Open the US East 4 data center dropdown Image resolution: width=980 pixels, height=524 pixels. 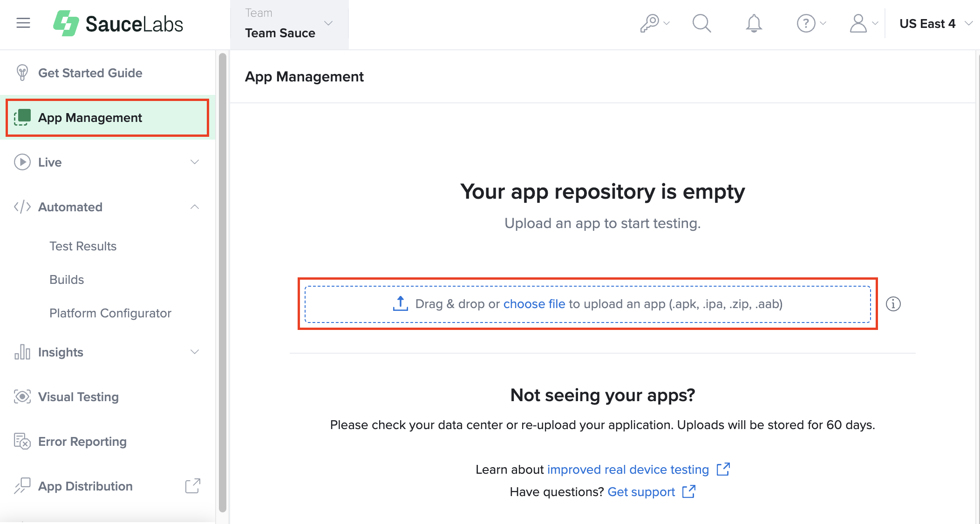coord(936,23)
